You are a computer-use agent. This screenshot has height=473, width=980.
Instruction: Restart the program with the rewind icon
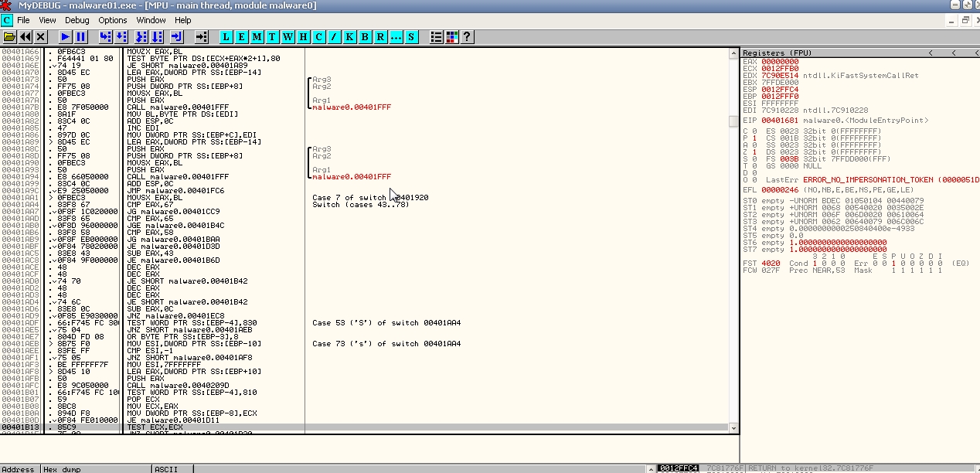[x=26, y=37]
